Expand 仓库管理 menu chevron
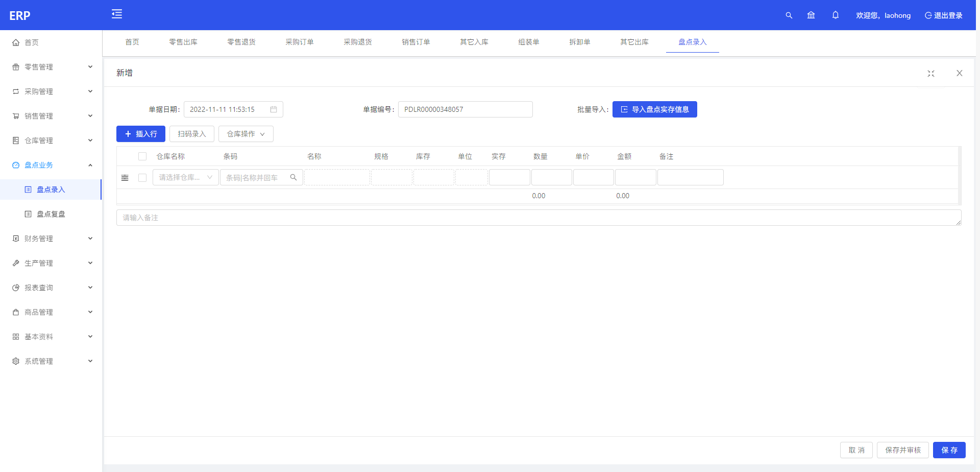The image size is (980, 472). point(90,140)
